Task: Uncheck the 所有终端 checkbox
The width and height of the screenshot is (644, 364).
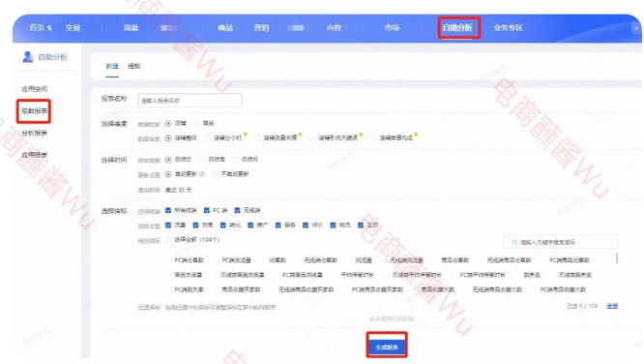Action: pos(168,210)
